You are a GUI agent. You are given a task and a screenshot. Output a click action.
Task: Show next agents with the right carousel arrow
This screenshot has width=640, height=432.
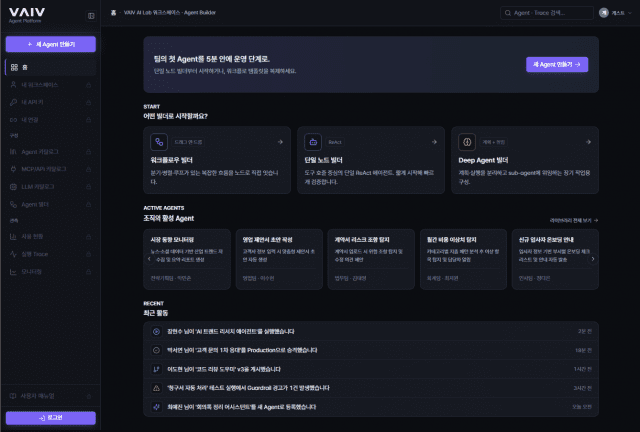tap(593, 259)
